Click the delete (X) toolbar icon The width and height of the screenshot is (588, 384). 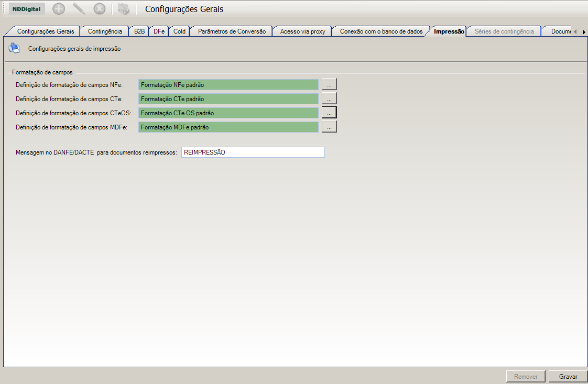100,8
